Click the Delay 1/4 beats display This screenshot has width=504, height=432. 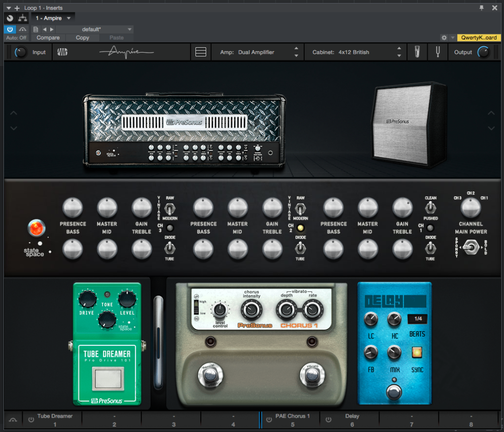pyautogui.click(x=417, y=318)
